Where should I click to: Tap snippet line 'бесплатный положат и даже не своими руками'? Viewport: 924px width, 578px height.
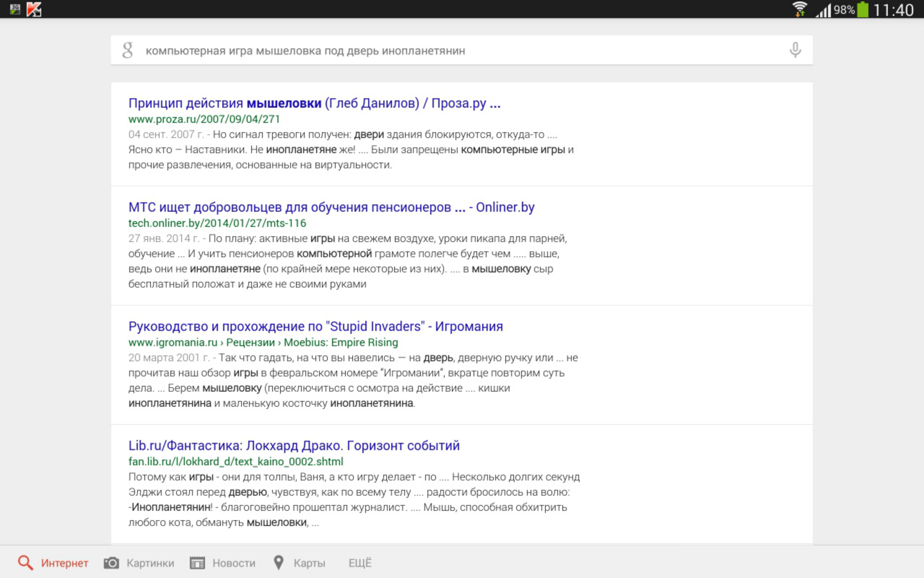coord(247,284)
